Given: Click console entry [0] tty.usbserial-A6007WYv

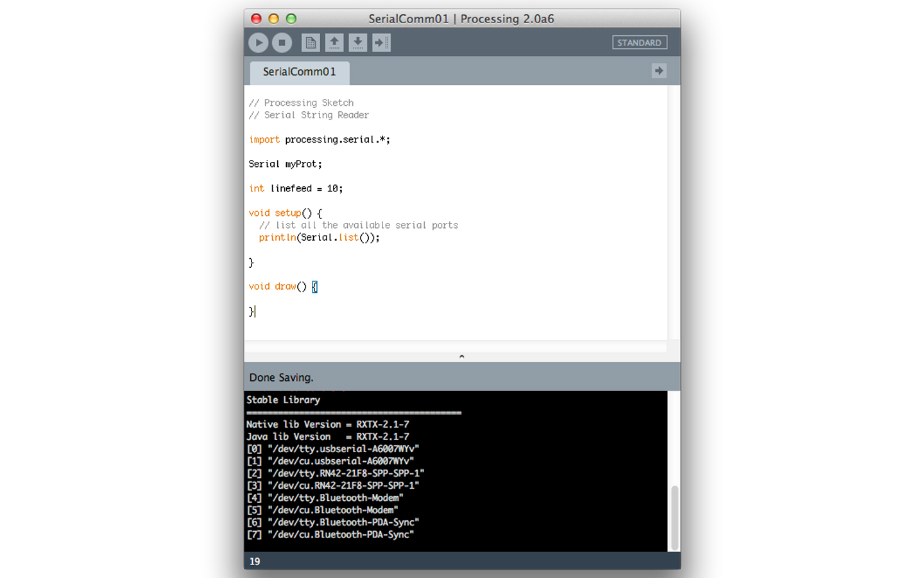Looking at the screenshot, I should pyautogui.click(x=333, y=449).
